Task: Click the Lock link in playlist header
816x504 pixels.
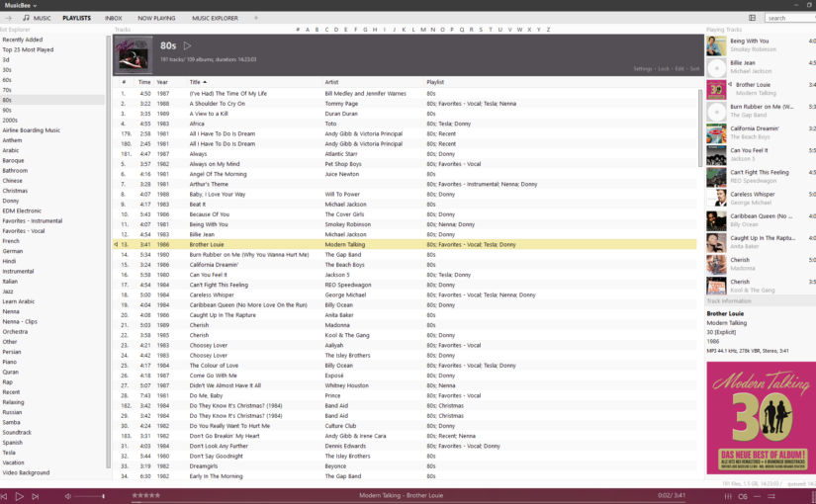Action: (x=664, y=68)
